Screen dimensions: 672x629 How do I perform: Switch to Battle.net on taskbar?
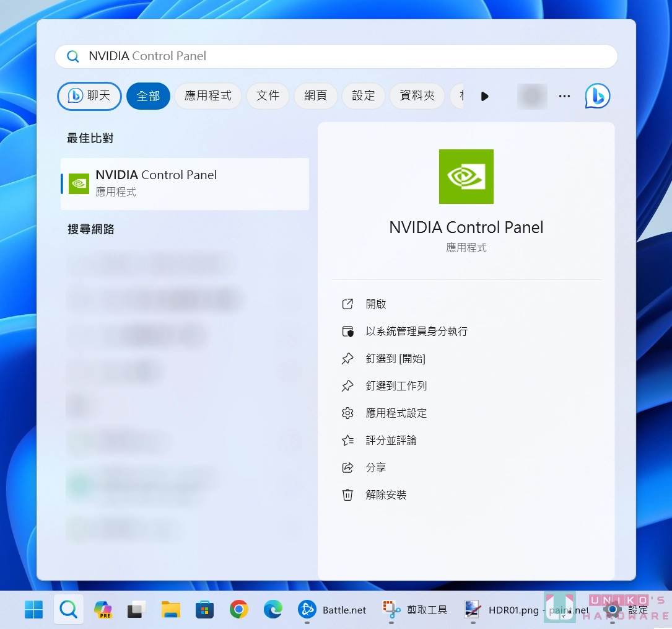(333, 609)
